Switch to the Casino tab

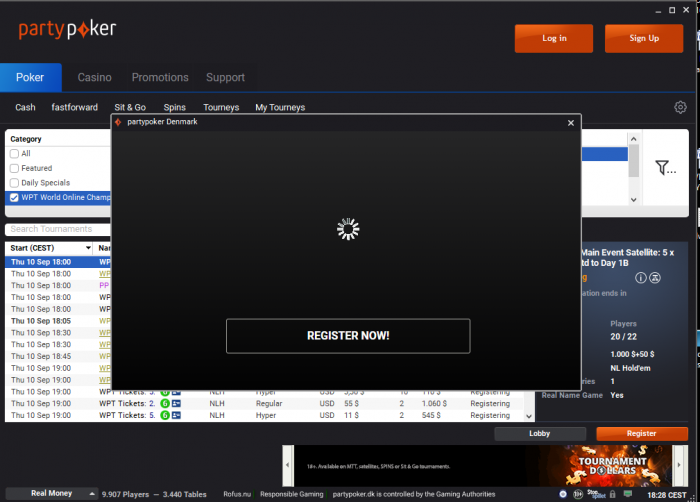point(95,77)
